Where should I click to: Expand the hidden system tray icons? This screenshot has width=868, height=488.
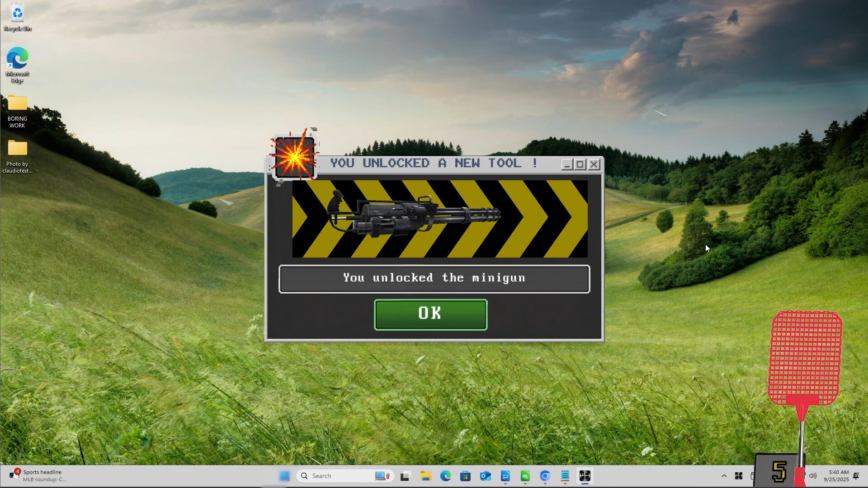coord(724,476)
